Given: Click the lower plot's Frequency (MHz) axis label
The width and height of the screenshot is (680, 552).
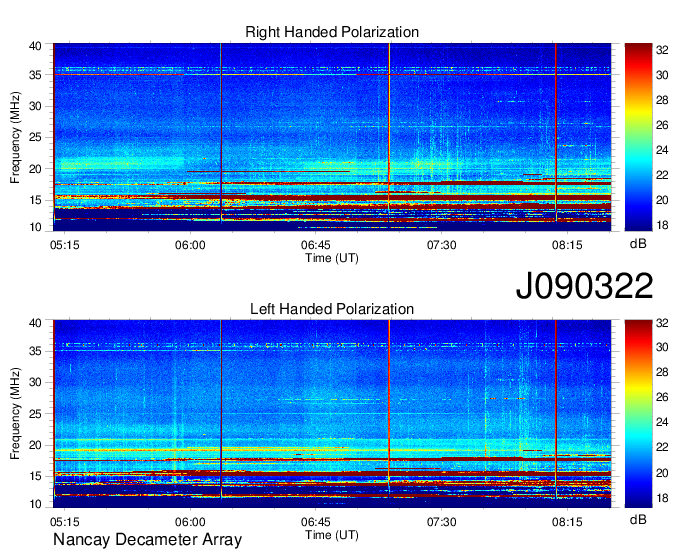Looking at the screenshot, I should [x=15, y=414].
